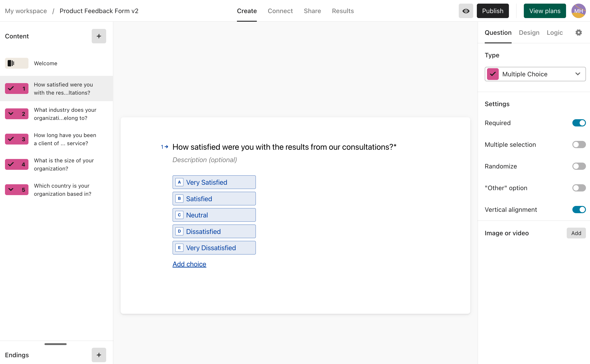Click plus icon next to Content
This screenshot has height=364, width=590.
[x=99, y=36]
